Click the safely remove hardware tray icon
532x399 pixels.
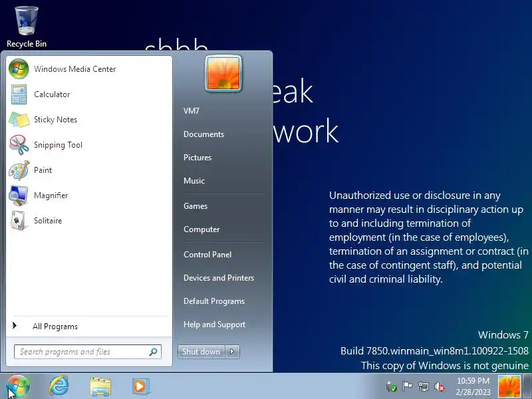391,386
